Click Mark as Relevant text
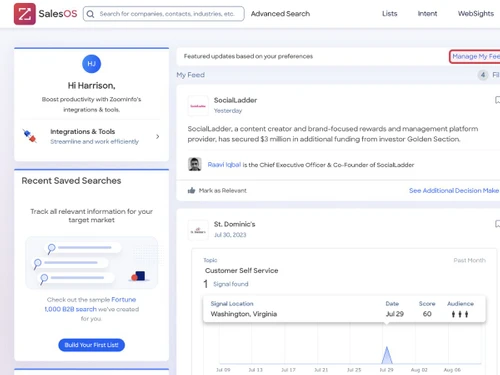 pos(223,190)
